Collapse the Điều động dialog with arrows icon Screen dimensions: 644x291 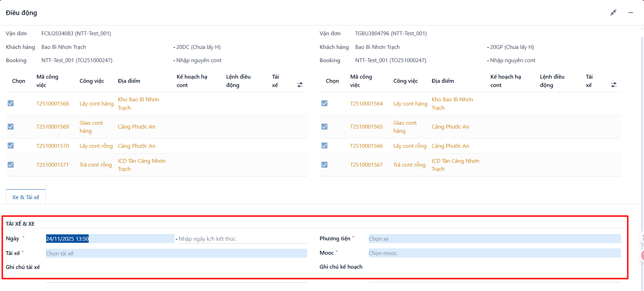(x=613, y=13)
